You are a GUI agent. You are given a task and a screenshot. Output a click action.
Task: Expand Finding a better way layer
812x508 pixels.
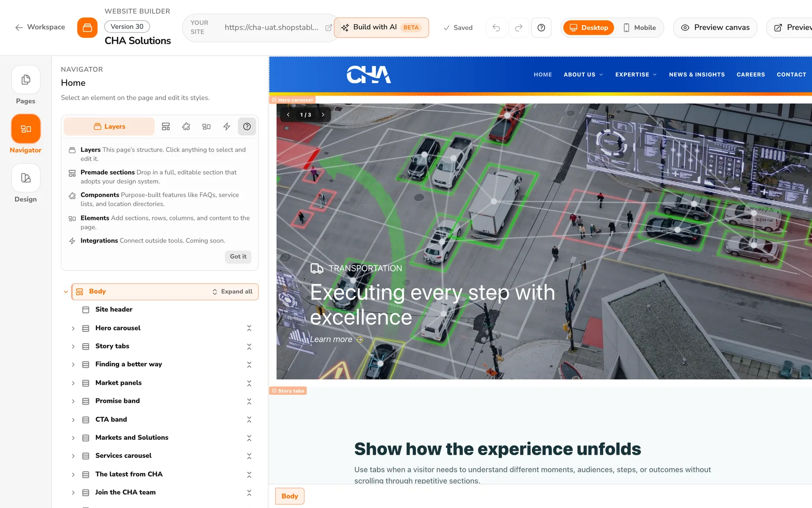(73, 364)
